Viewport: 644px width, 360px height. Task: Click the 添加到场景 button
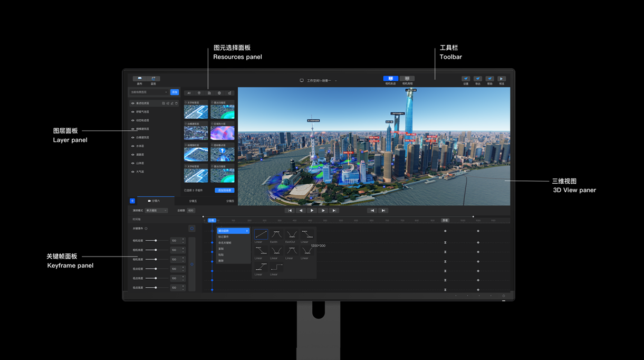[x=225, y=190]
